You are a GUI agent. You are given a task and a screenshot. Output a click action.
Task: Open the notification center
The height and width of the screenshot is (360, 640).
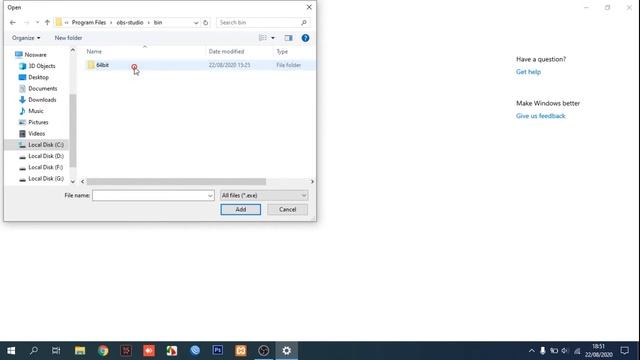coord(624,351)
